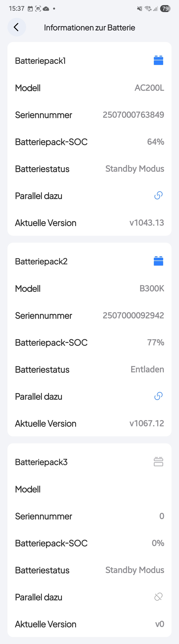
Task: Tap Batteriepack1 blue battery icon
Action: click(x=158, y=61)
